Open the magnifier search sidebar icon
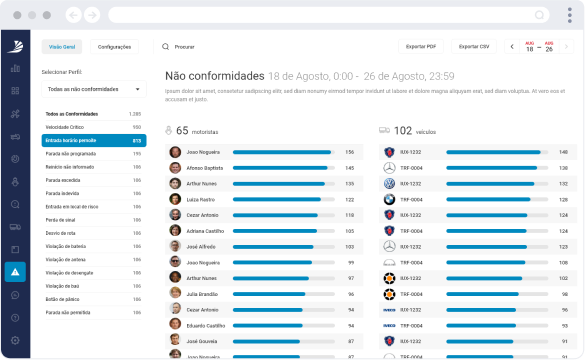585x360 pixels. coord(15,204)
